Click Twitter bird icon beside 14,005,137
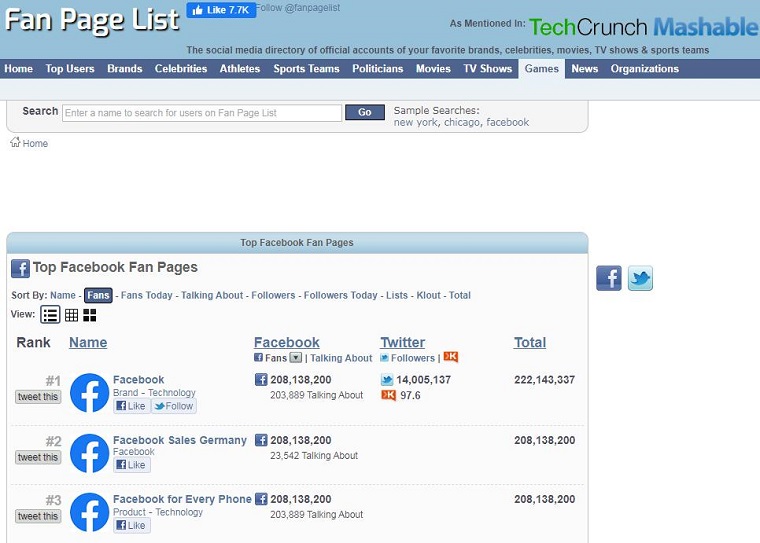 tap(387, 379)
